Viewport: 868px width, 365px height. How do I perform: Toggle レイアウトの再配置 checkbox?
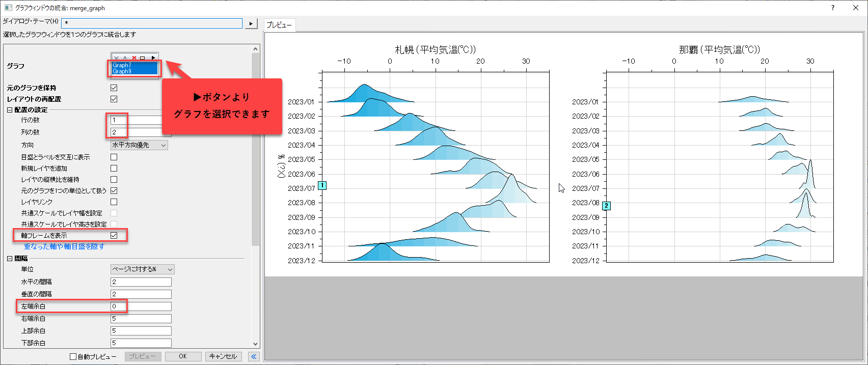coord(114,99)
